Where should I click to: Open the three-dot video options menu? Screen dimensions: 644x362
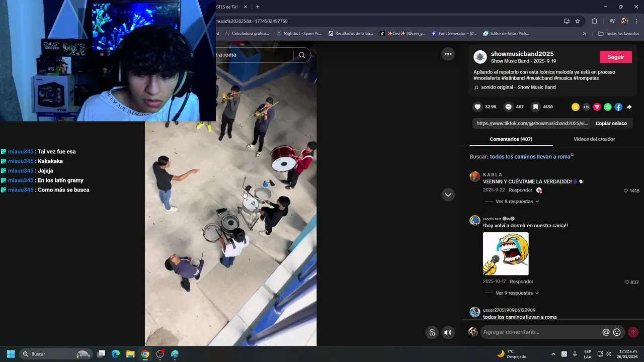click(448, 54)
